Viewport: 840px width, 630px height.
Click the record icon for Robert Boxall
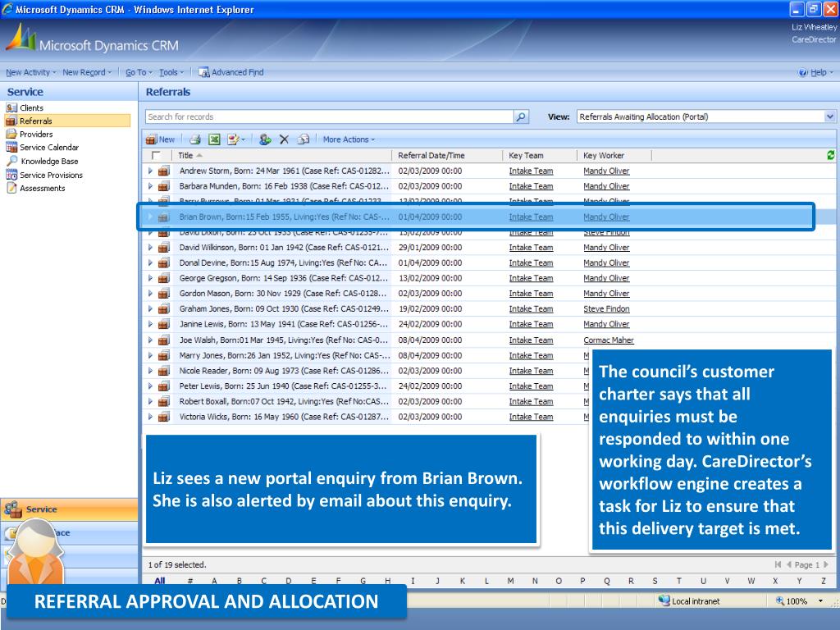(164, 401)
